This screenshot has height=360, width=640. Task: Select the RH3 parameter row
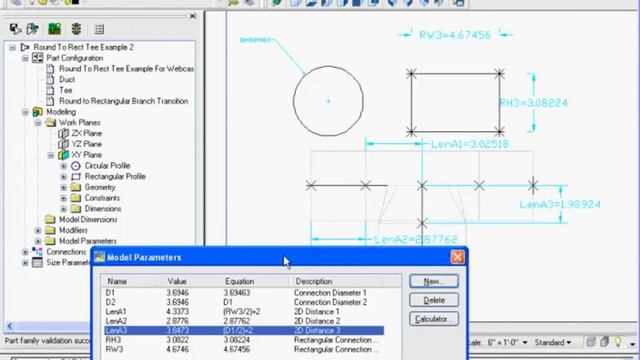pyautogui.click(x=244, y=340)
